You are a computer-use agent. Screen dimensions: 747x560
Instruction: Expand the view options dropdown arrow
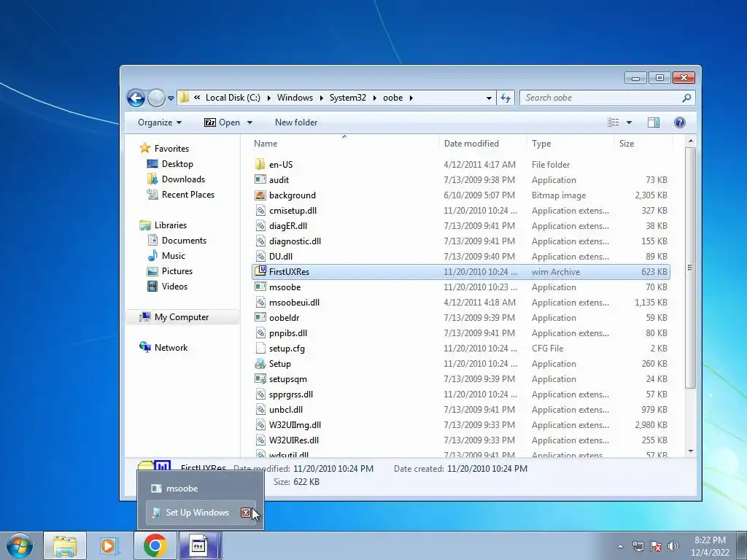(629, 122)
